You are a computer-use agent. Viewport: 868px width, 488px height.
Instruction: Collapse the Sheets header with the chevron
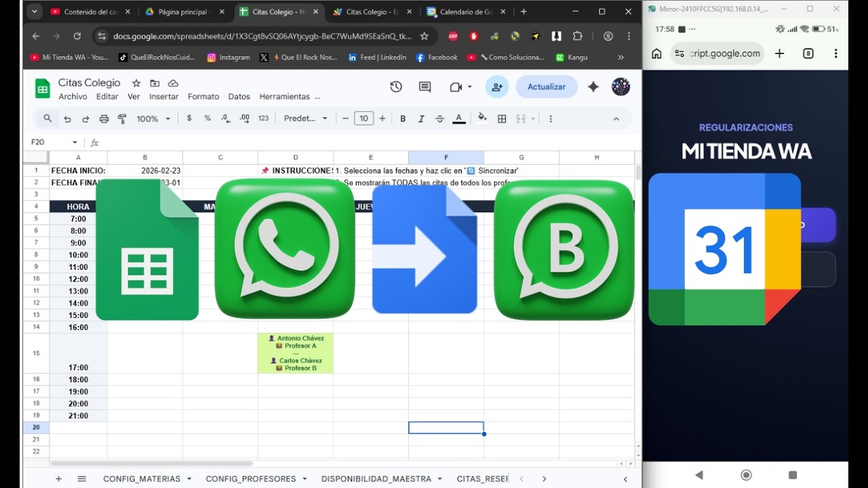pyautogui.click(x=616, y=119)
